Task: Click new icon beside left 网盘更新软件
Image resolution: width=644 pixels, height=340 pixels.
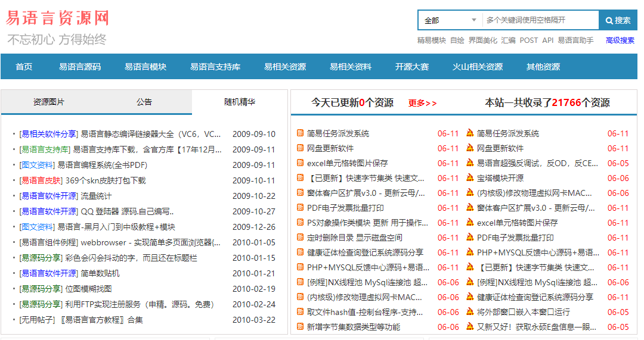Action: click(x=300, y=148)
